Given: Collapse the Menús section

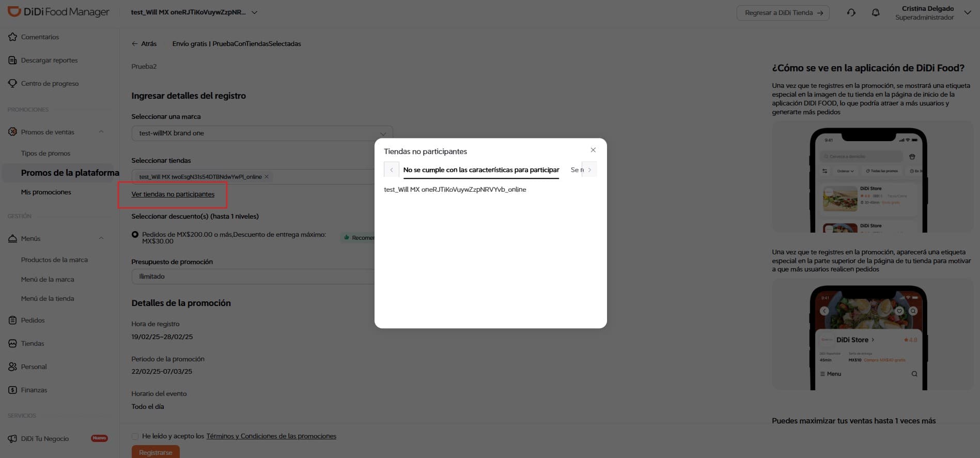Looking at the screenshot, I should point(101,238).
